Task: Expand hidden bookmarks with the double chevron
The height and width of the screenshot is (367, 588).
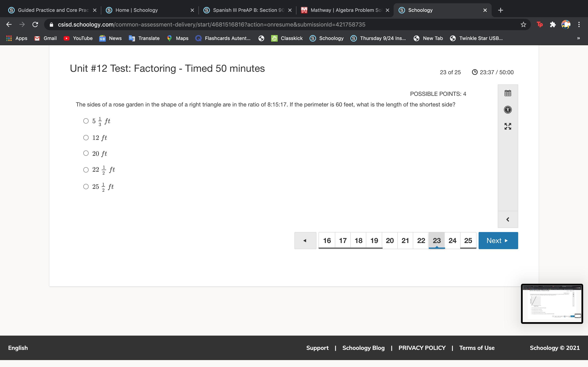Action: [x=578, y=38]
